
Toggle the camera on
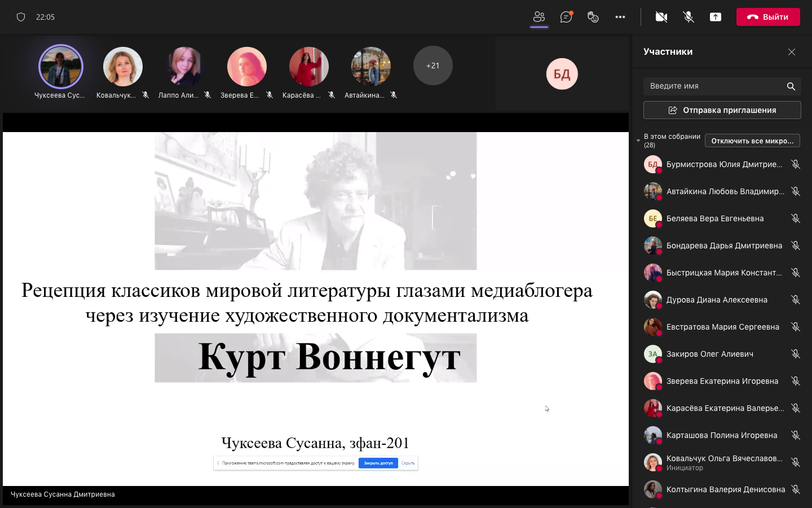click(x=661, y=17)
